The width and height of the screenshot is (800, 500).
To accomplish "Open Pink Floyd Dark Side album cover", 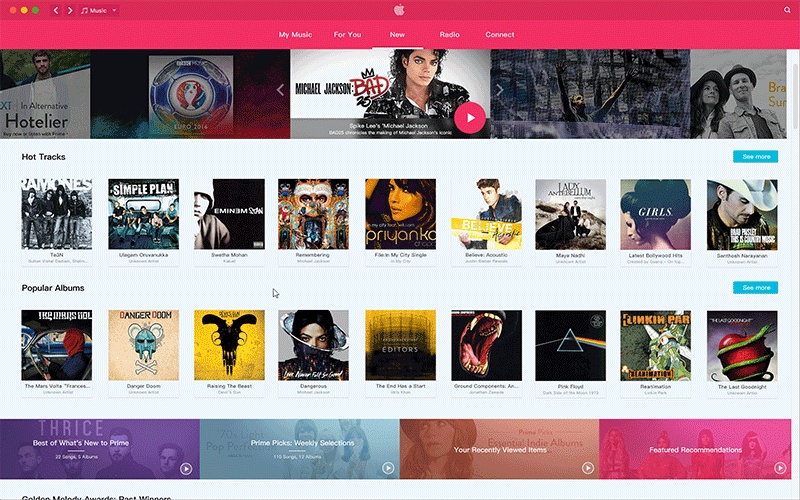I will point(570,345).
